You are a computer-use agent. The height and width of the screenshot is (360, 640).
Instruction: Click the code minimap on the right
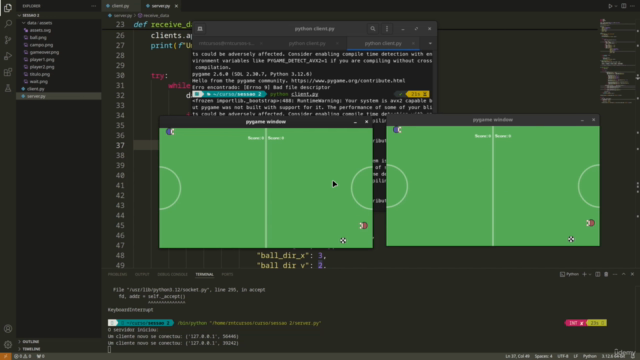pyautogui.click(x=616, y=61)
